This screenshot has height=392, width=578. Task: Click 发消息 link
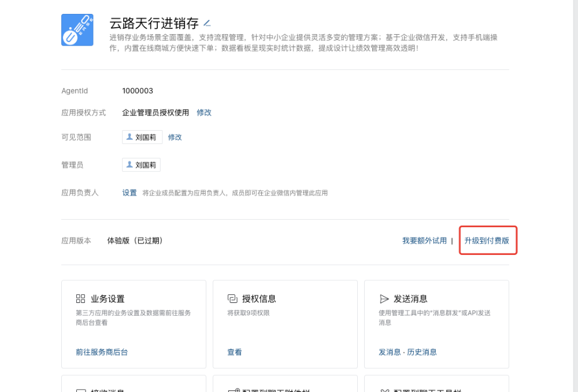390,352
